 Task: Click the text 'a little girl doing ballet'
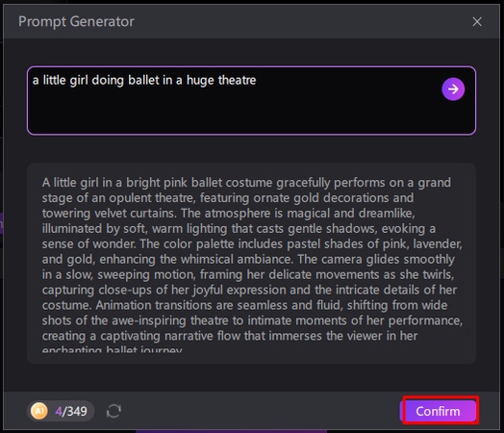(96, 80)
